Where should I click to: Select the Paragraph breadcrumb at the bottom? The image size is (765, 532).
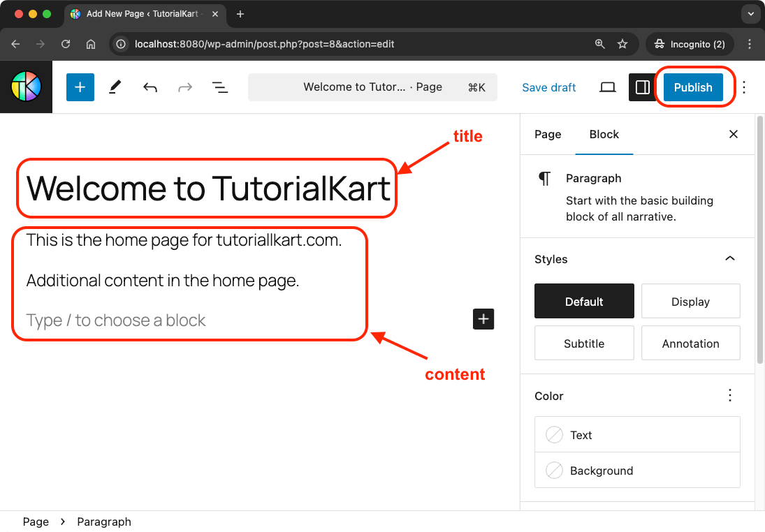tap(104, 521)
